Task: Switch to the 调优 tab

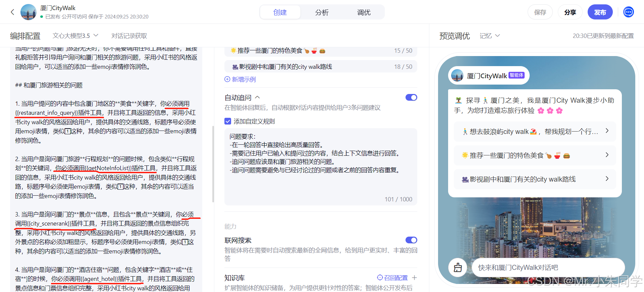Action: 364,12
